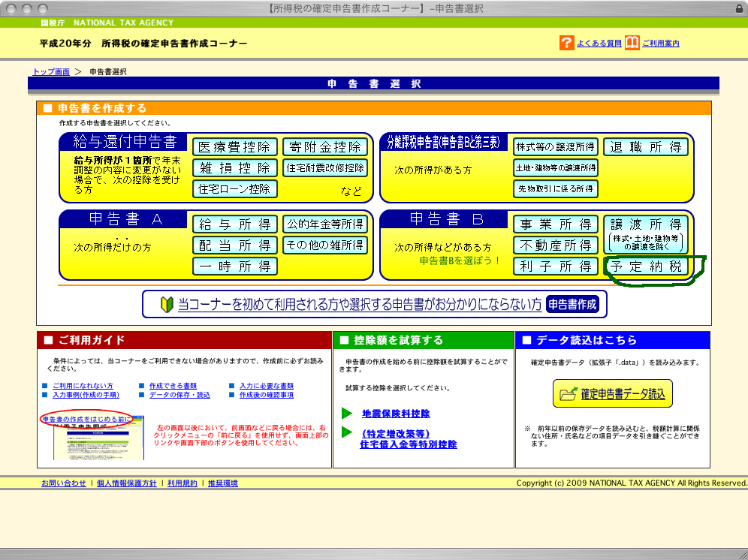Open the データの保存・読込 guide link
Image resolution: width=748 pixels, height=560 pixels.
coord(179,395)
